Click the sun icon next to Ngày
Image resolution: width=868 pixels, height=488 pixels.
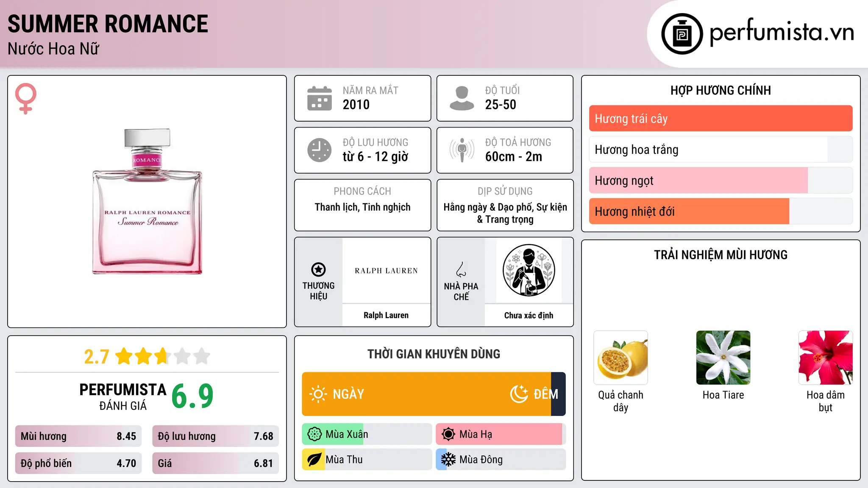pos(318,394)
